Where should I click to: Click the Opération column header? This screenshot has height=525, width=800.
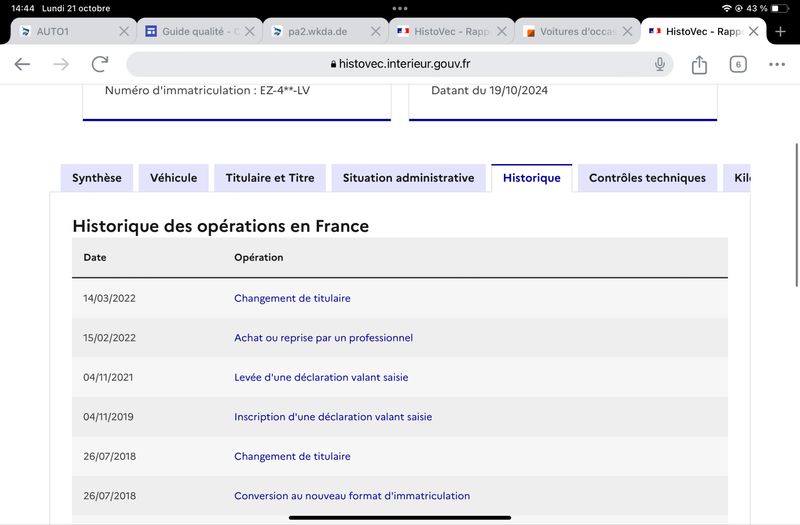259,258
